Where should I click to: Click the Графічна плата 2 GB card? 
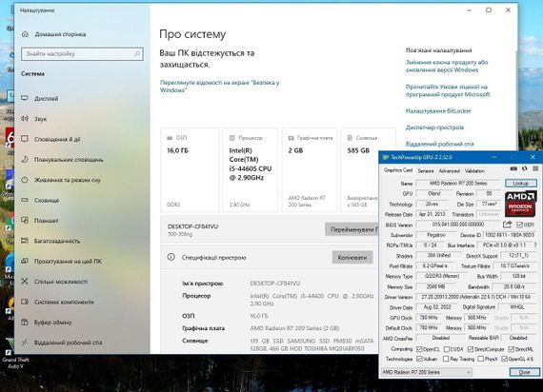click(310, 170)
